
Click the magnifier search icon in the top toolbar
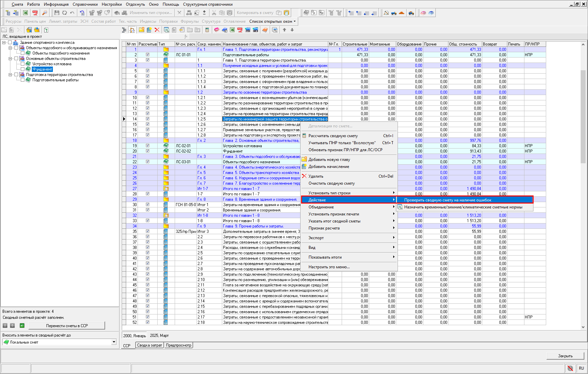point(45,13)
